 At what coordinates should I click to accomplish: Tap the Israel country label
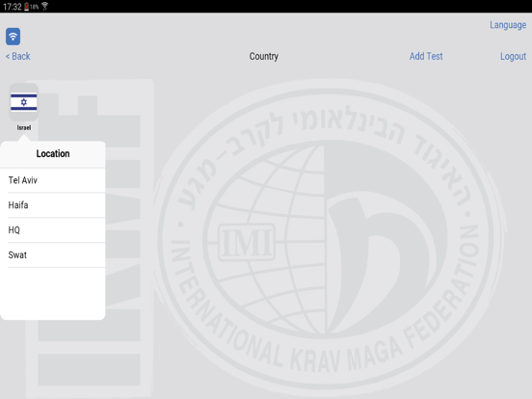click(24, 127)
